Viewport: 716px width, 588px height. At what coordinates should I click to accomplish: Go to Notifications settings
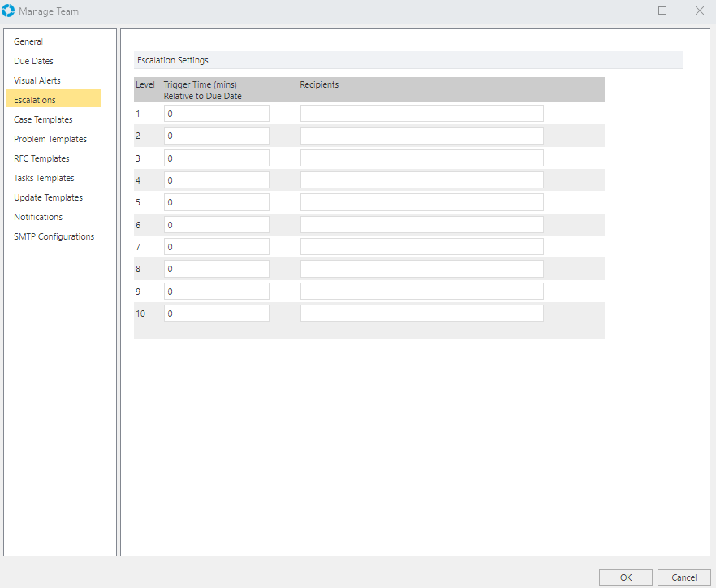click(x=38, y=217)
